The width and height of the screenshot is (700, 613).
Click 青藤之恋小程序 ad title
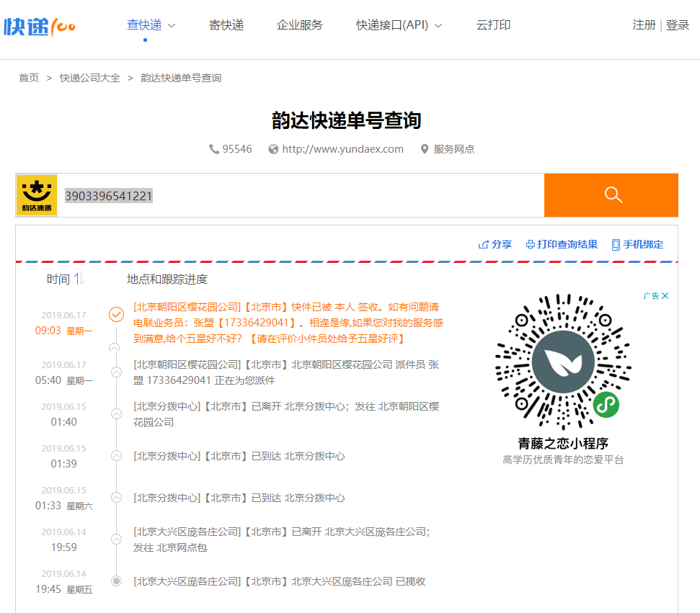point(563,444)
